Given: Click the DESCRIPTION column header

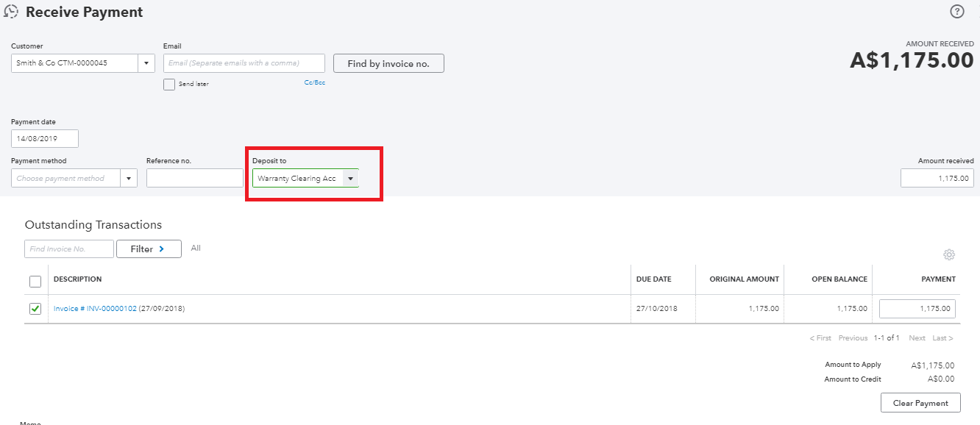Looking at the screenshot, I should click(78, 279).
